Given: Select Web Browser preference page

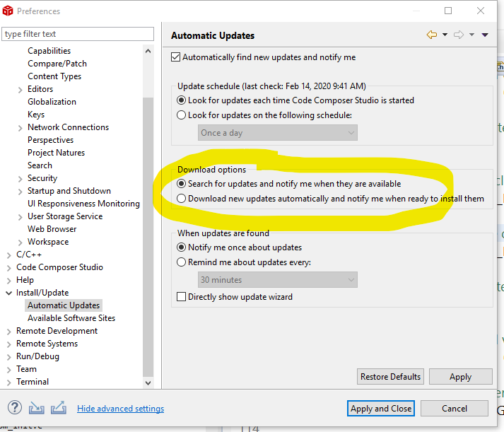Looking at the screenshot, I should [x=52, y=229].
